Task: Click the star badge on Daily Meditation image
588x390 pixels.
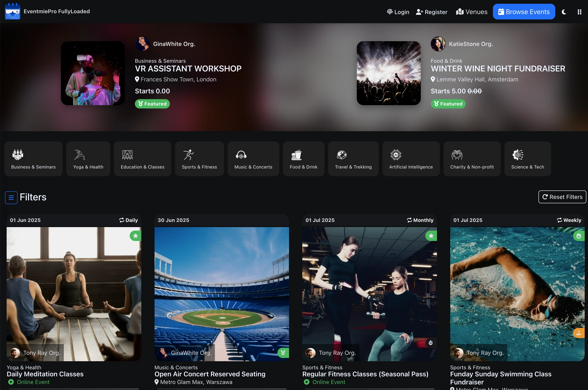Action: pos(136,236)
